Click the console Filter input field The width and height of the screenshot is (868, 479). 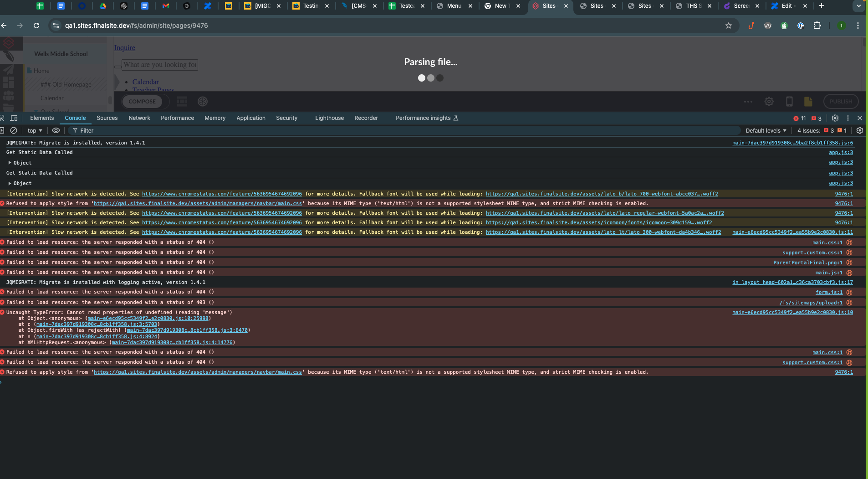click(x=405, y=131)
